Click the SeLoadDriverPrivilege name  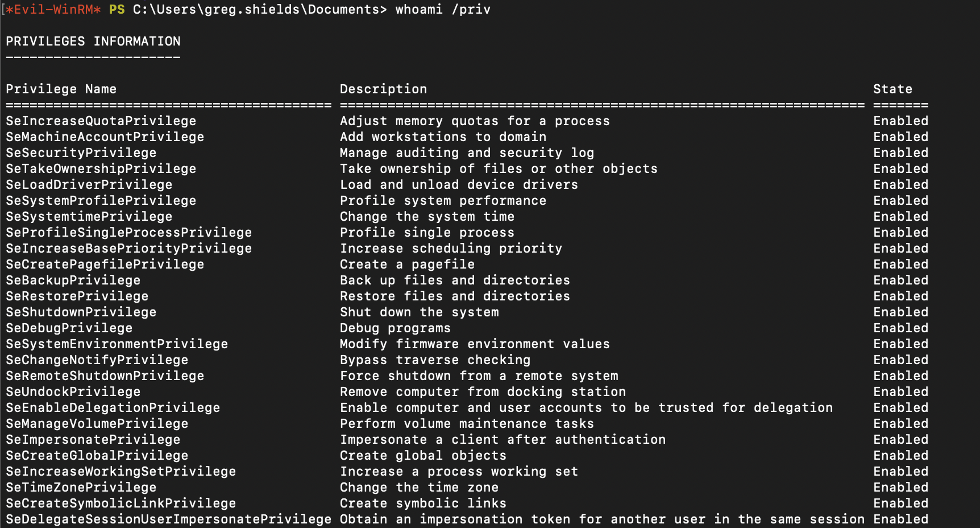pyautogui.click(x=89, y=185)
